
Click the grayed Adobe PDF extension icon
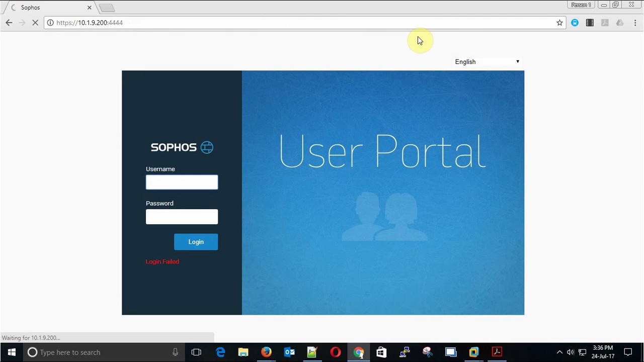pos(605,23)
